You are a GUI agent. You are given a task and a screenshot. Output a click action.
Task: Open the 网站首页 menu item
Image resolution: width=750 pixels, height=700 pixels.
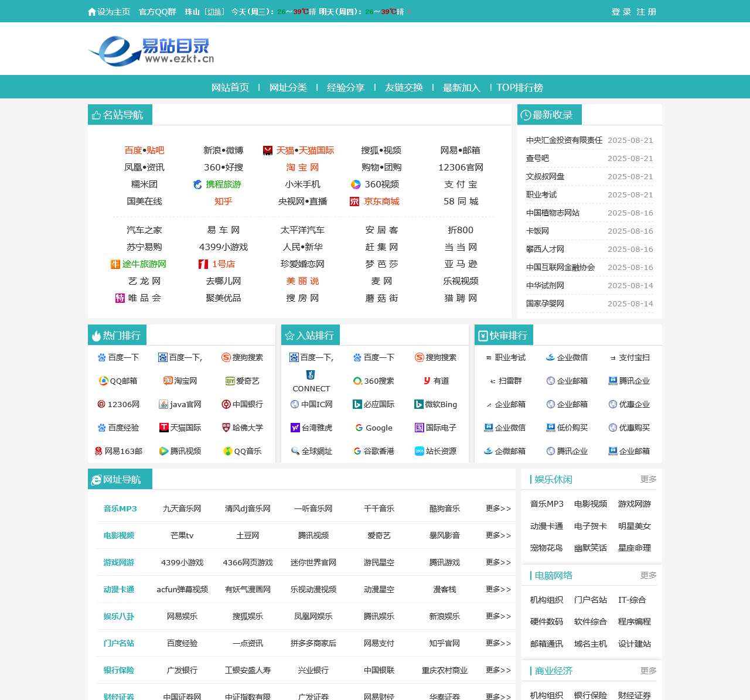[x=230, y=87]
